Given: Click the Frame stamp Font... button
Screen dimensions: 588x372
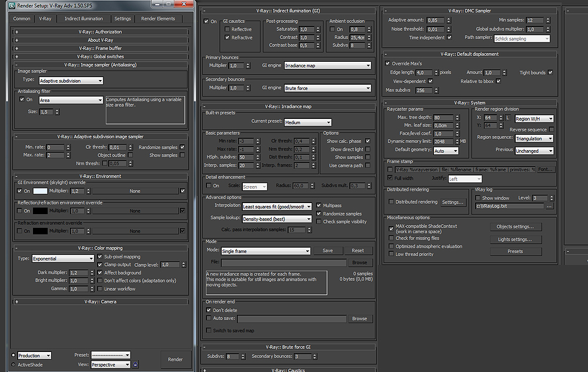Looking at the screenshot, I should (x=545, y=170).
